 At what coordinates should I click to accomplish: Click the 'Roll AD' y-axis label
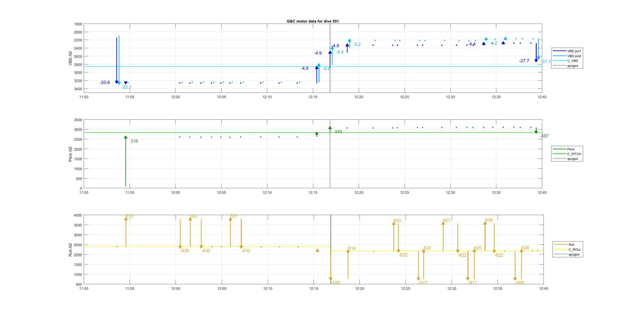[71, 249]
